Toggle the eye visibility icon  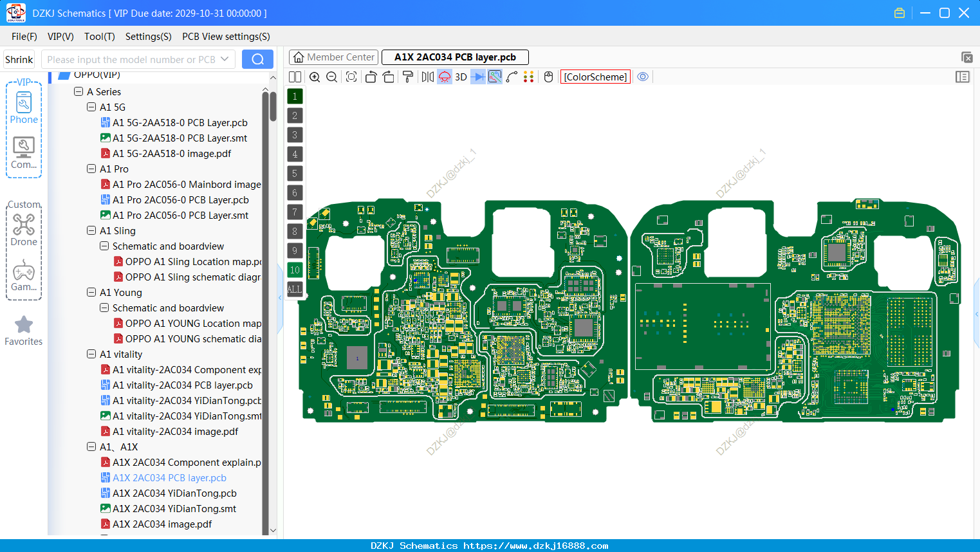(x=643, y=77)
